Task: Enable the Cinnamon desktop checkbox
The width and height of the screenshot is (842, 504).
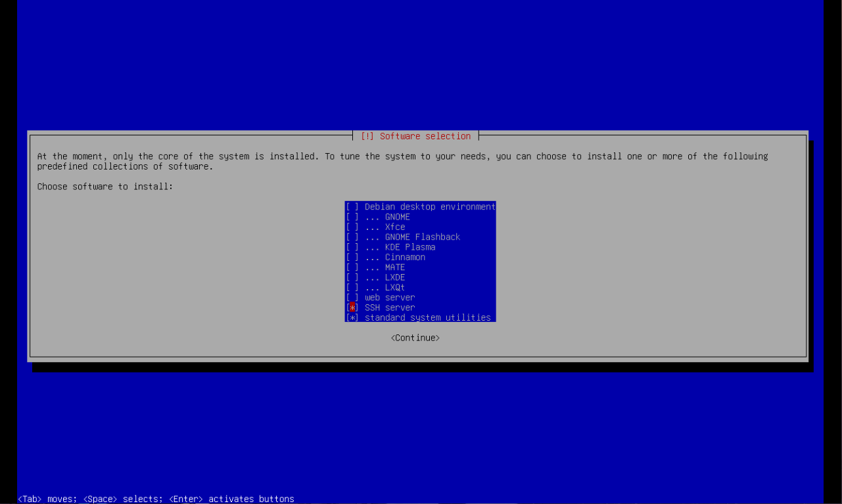Action: pyautogui.click(x=352, y=258)
